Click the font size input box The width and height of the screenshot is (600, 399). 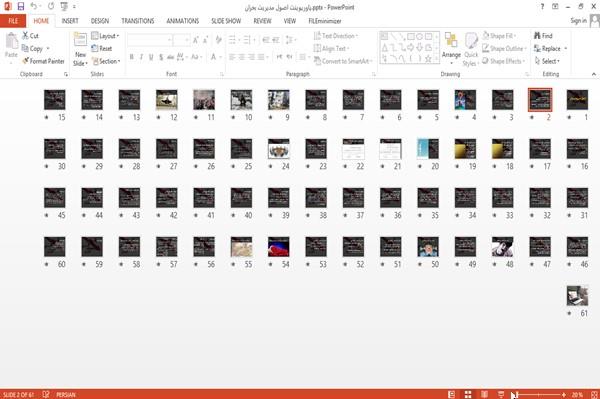click(181, 40)
